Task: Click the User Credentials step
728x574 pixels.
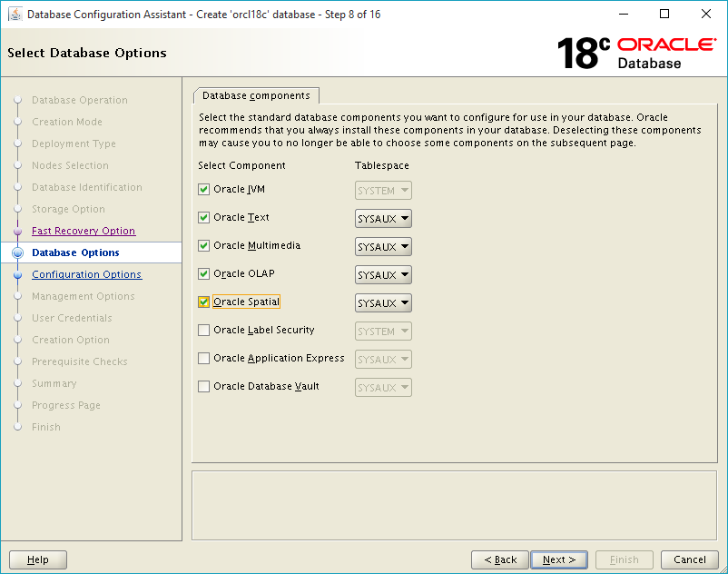Action: coord(72,318)
